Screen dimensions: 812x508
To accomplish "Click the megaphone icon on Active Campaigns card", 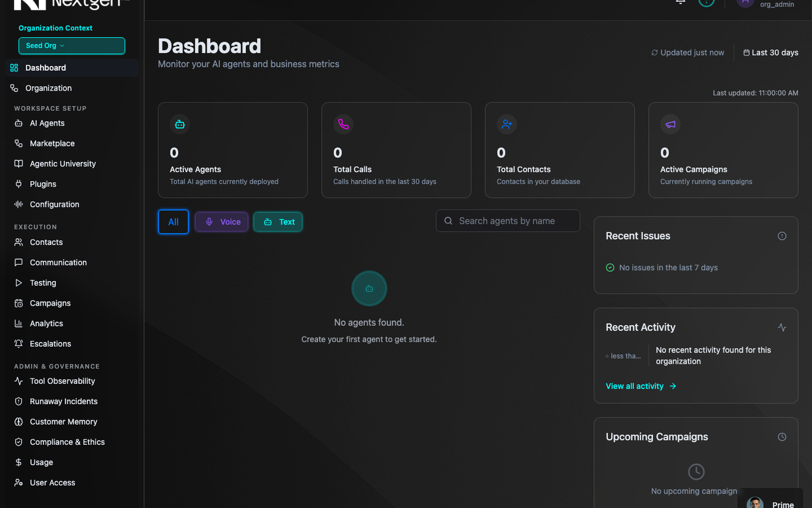I will click(670, 124).
